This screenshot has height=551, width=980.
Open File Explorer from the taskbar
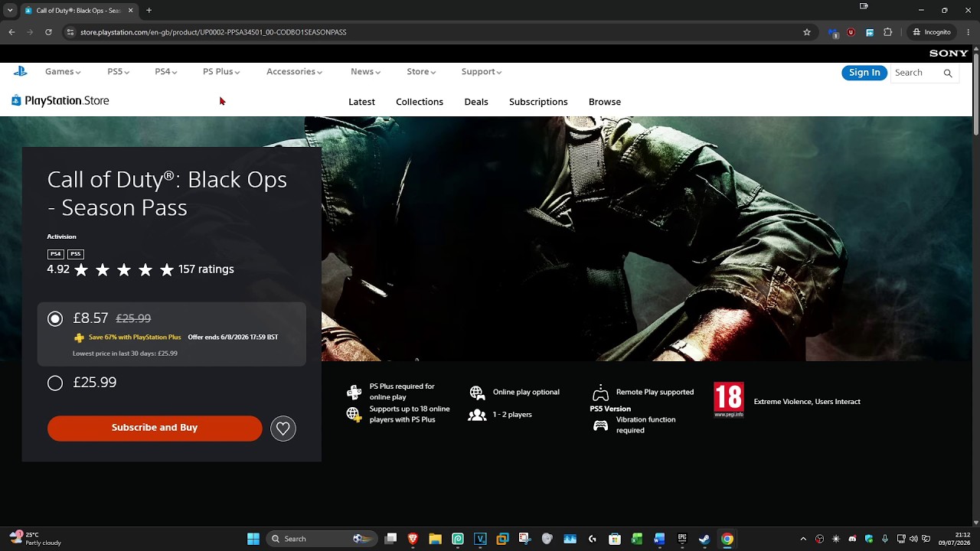click(435, 539)
